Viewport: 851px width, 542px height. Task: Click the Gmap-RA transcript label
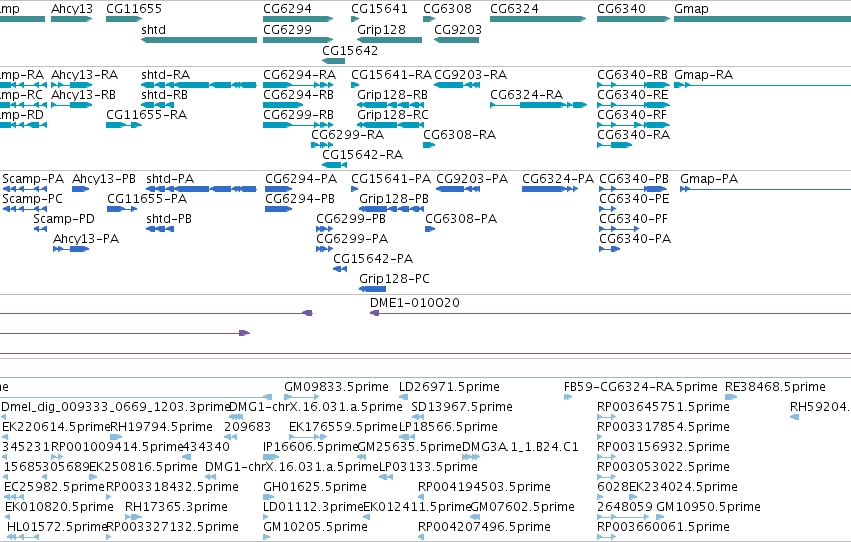pyautogui.click(x=703, y=74)
